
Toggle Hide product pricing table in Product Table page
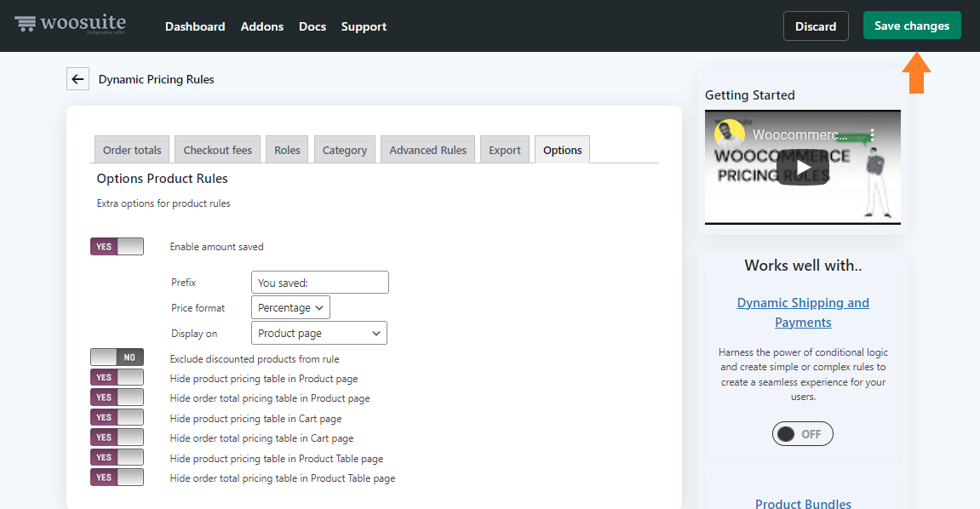click(x=117, y=457)
